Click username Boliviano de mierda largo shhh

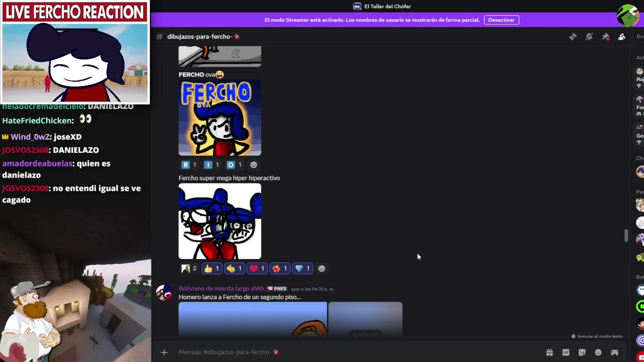pyautogui.click(x=221, y=289)
